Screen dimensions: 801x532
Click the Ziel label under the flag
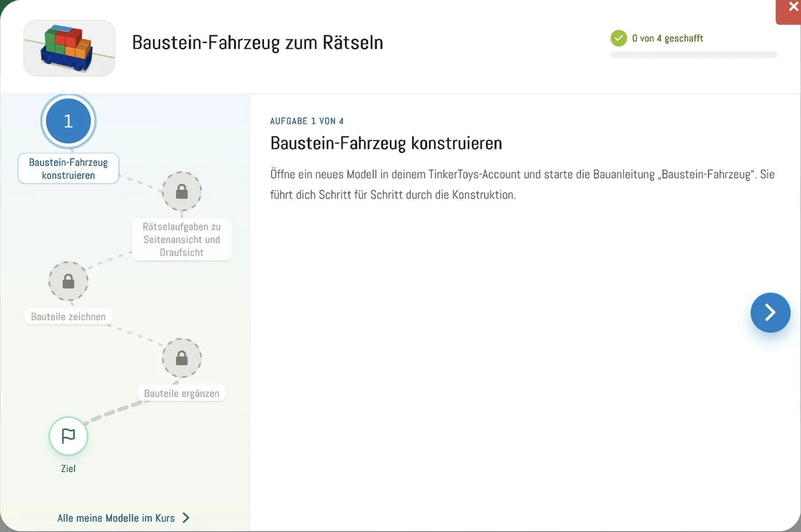coord(68,469)
